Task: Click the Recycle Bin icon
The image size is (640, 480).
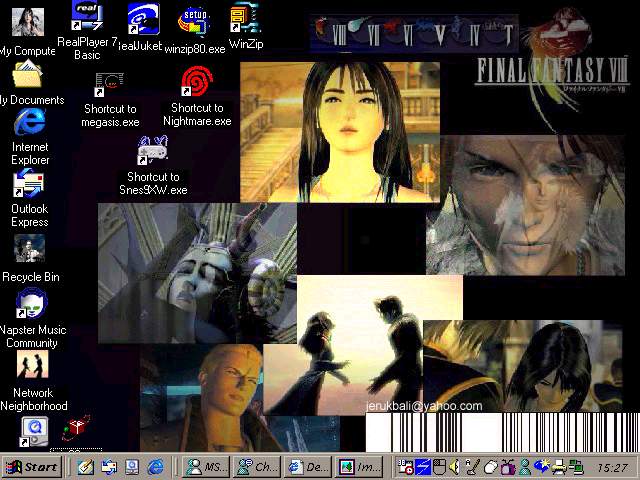Action: 30,248
